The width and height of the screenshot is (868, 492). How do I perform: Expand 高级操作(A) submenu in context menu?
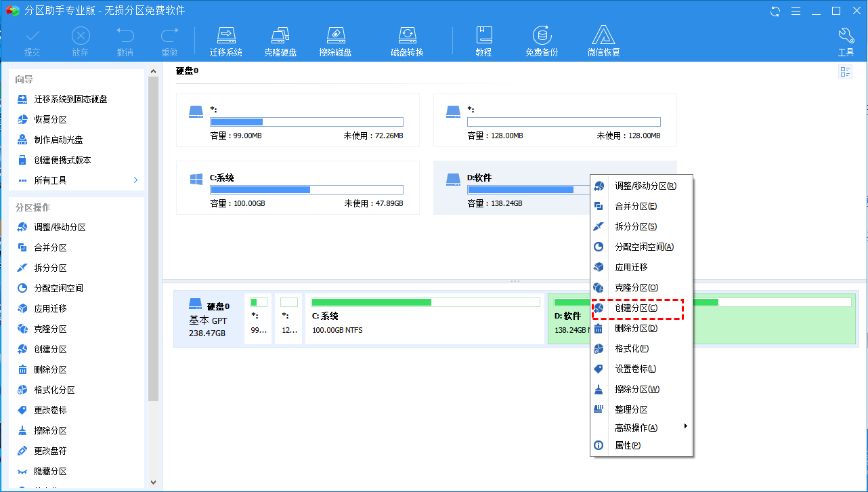tap(641, 428)
